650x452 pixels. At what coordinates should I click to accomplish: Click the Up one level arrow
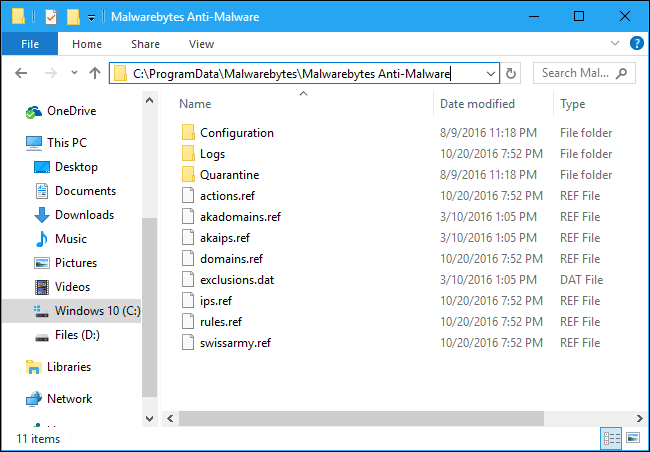[95, 73]
